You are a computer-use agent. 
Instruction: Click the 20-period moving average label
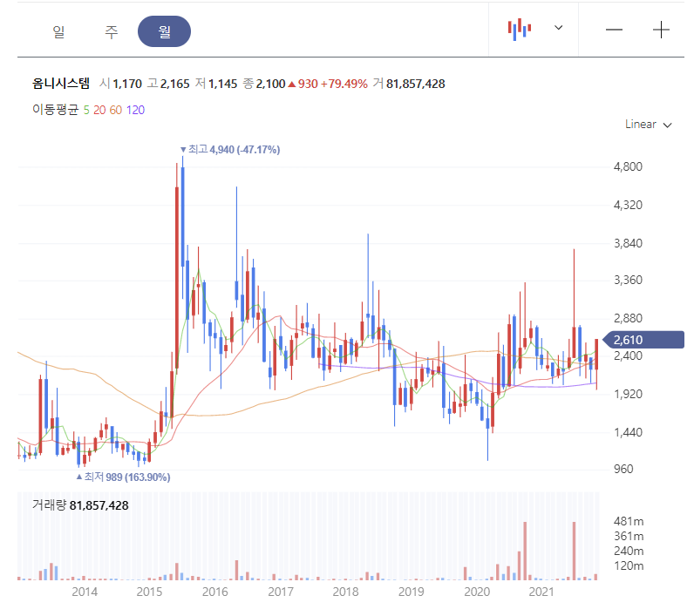(99, 110)
